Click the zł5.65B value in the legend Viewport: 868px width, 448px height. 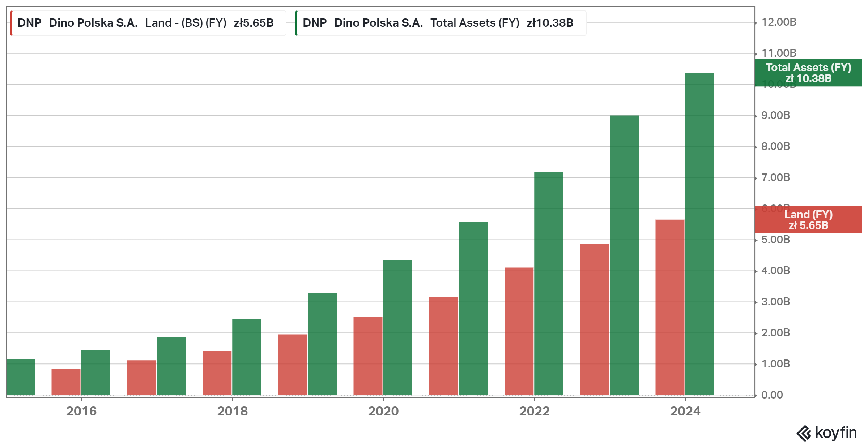(x=254, y=23)
